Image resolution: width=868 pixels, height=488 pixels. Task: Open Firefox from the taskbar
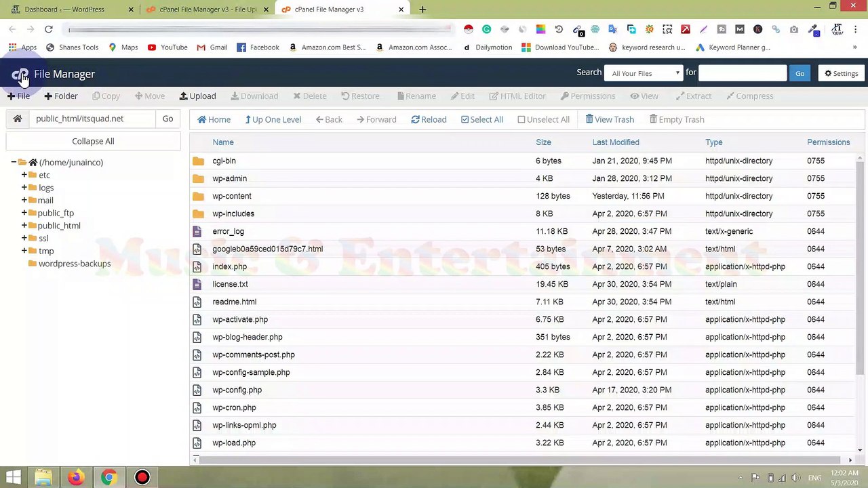point(75,477)
